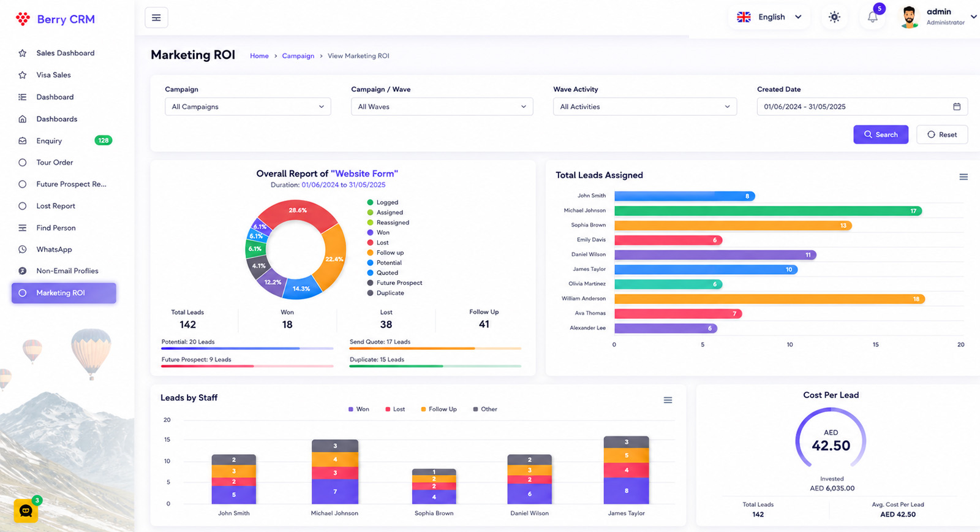Click the Berry CRM logo icon
Screen dimensions: 980x532
tap(23, 19)
